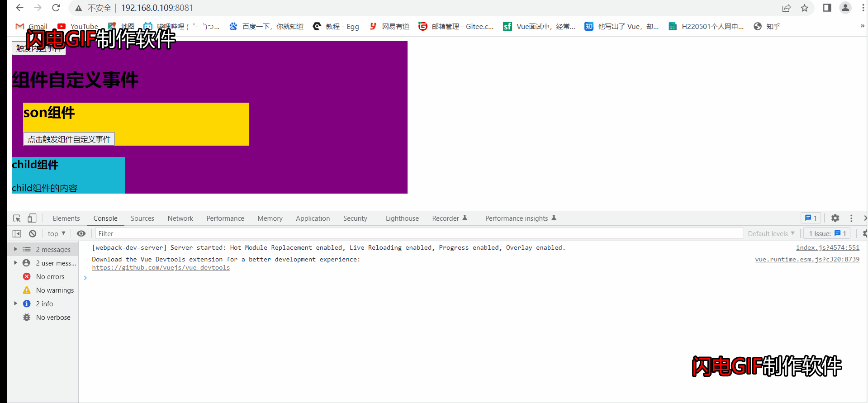868x403 pixels.
Task: Open the YouTube bookmark
Action: point(78,26)
